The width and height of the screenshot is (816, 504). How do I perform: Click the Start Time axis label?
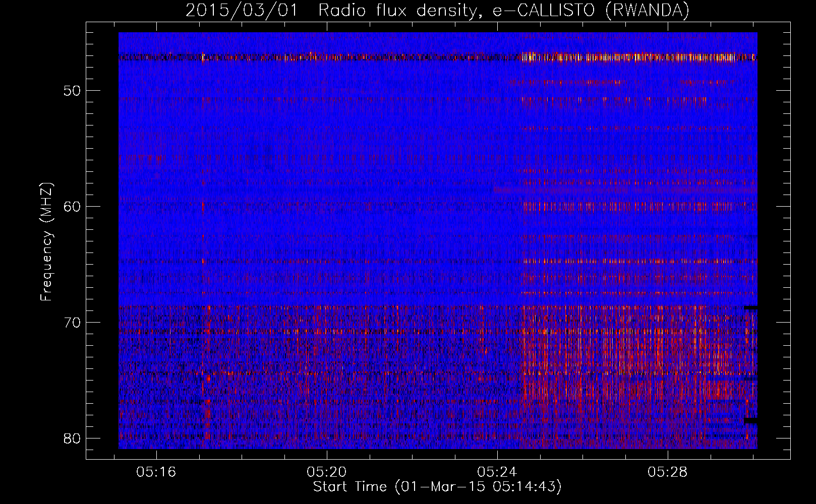pyautogui.click(x=437, y=487)
